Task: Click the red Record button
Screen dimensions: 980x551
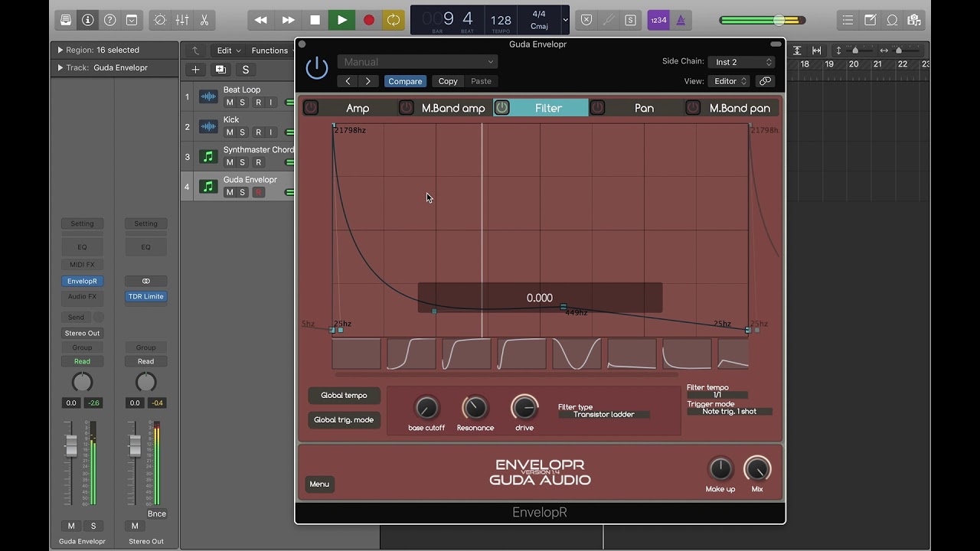Action: pyautogui.click(x=368, y=20)
